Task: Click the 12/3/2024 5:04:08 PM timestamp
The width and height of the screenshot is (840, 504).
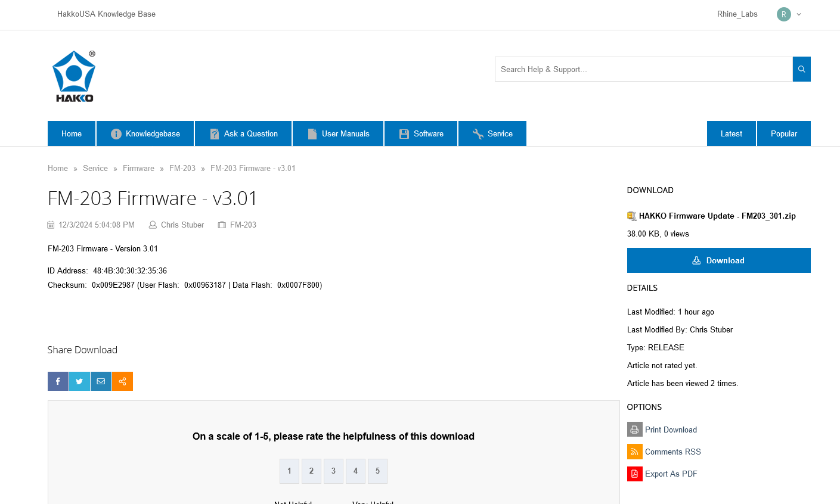Action: tap(97, 225)
